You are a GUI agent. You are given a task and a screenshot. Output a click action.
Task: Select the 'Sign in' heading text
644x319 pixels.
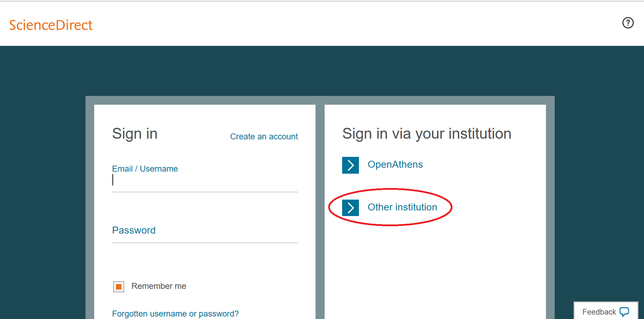[x=135, y=134]
